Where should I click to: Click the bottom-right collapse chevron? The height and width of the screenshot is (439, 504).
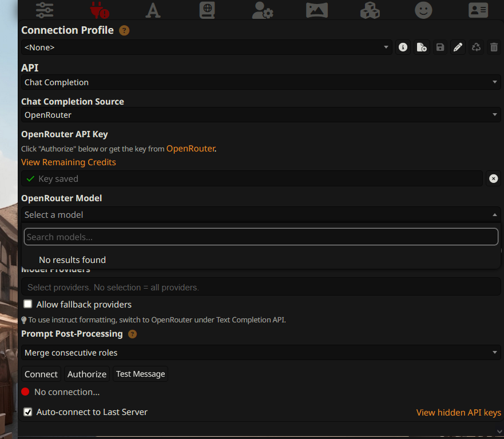499,432
